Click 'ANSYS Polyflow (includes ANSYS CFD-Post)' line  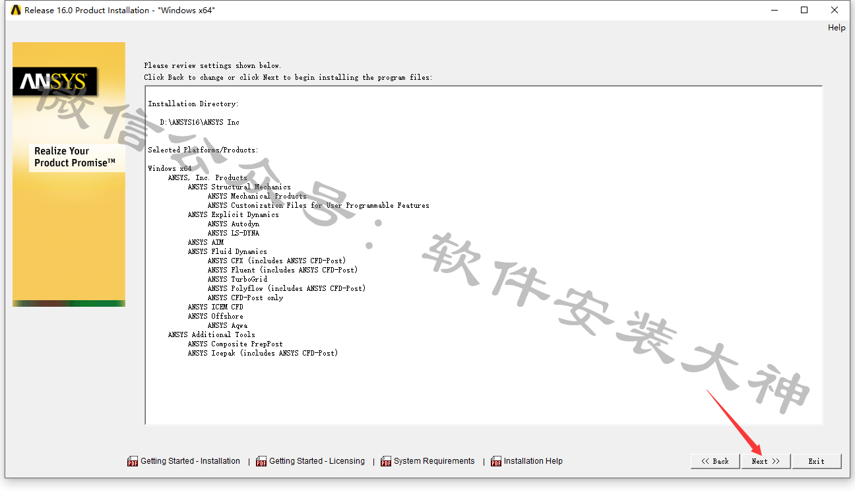point(286,289)
